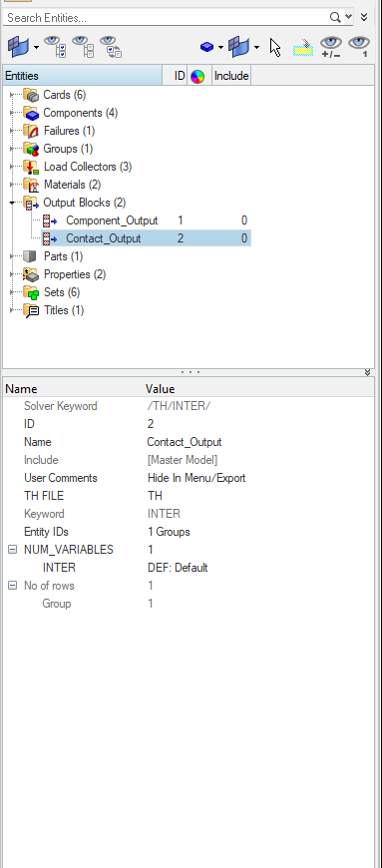Viewport: 382px width, 868px height.
Task: Click the first eye tree view icon
Action: (54, 47)
